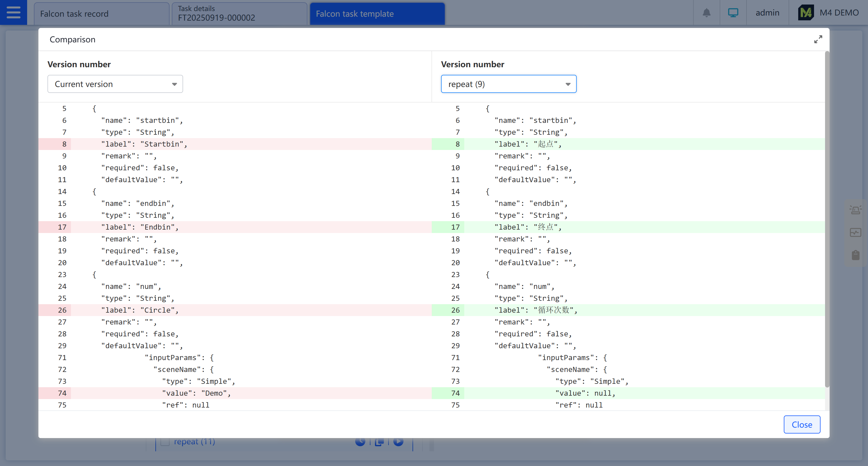Click the clipboard side icon
Image resolution: width=868 pixels, height=466 pixels.
tap(855, 255)
